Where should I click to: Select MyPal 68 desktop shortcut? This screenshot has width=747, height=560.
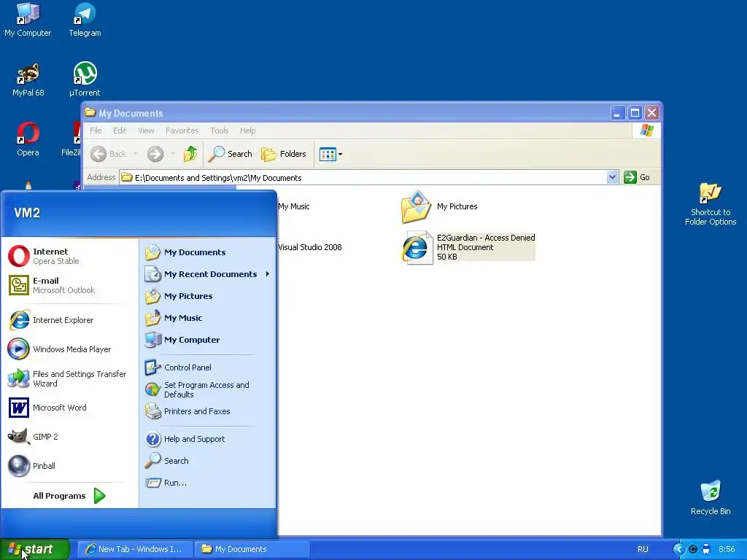28,80
